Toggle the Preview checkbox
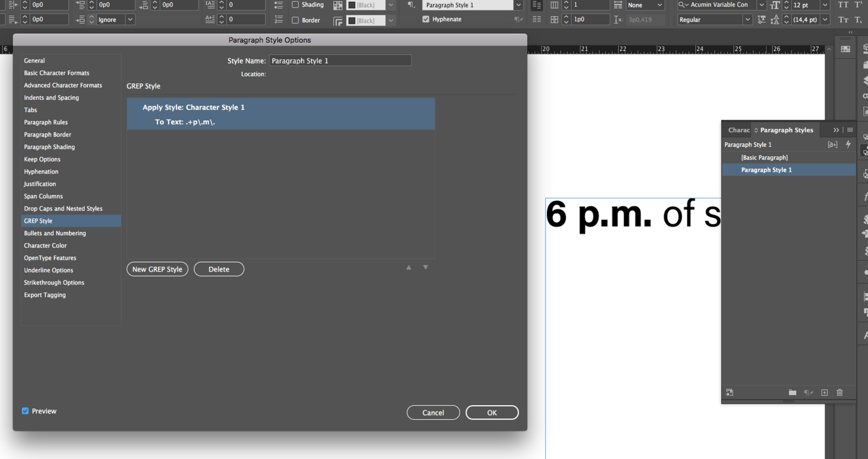This screenshot has width=868, height=459. tap(25, 411)
